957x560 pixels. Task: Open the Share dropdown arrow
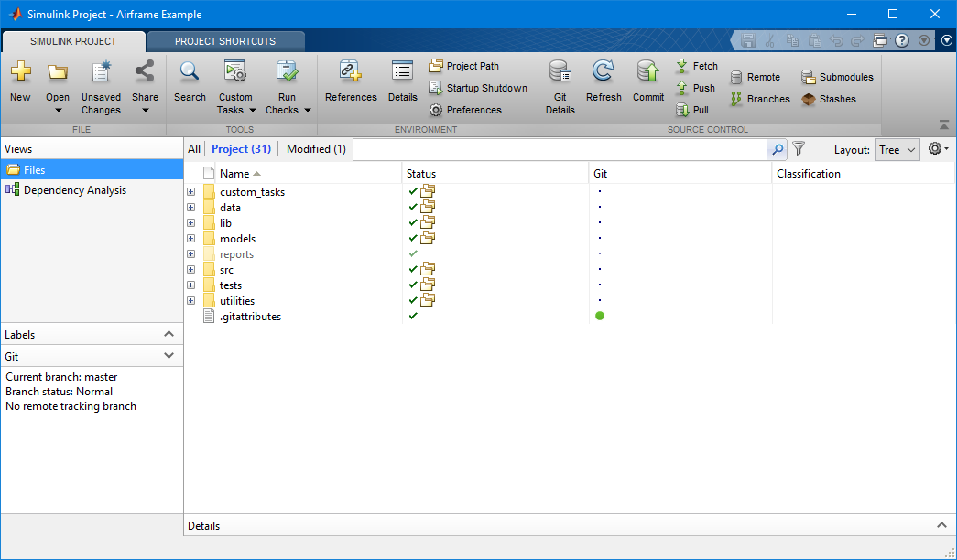146,111
